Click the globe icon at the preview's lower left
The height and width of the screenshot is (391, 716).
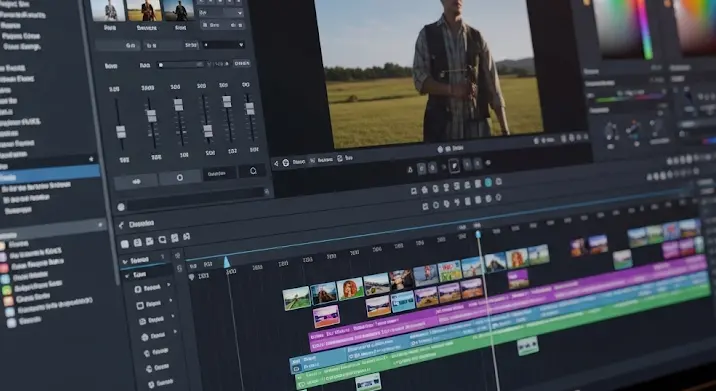click(286, 162)
